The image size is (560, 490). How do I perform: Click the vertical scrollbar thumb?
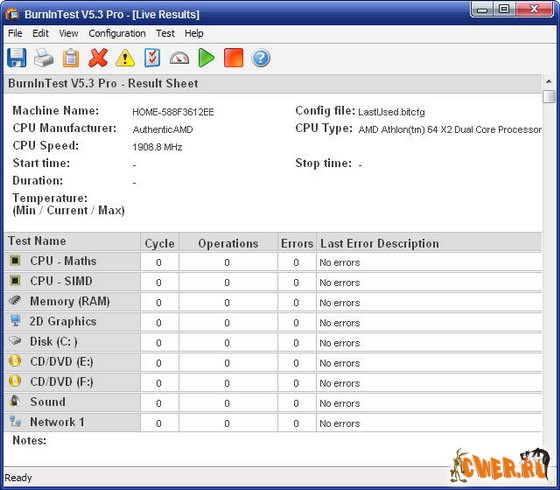[x=549, y=96]
